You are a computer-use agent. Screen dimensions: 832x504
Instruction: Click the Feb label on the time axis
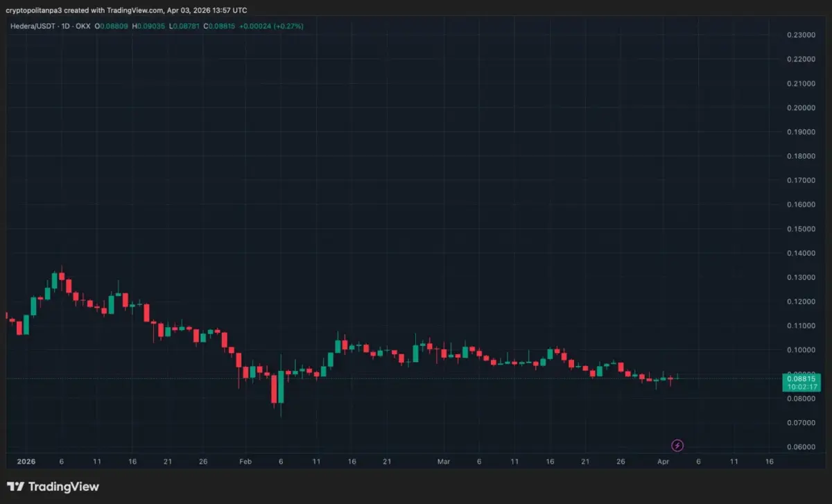point(245,461)
